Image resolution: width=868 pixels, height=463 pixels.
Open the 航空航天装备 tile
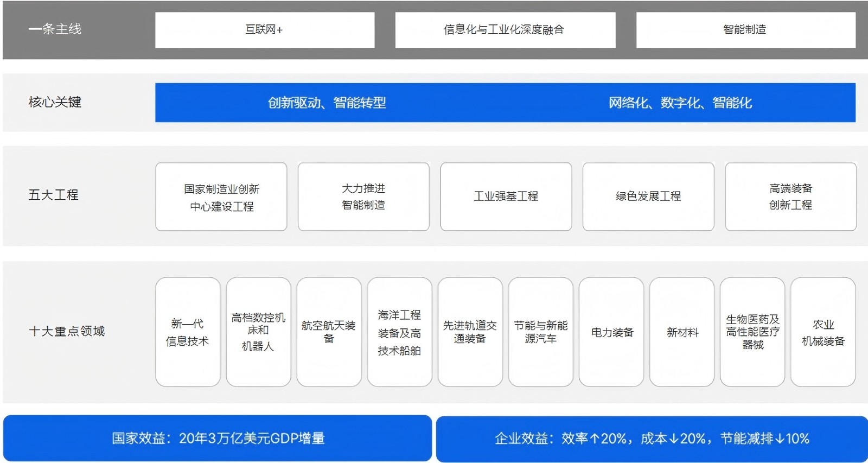coord(329,332)
